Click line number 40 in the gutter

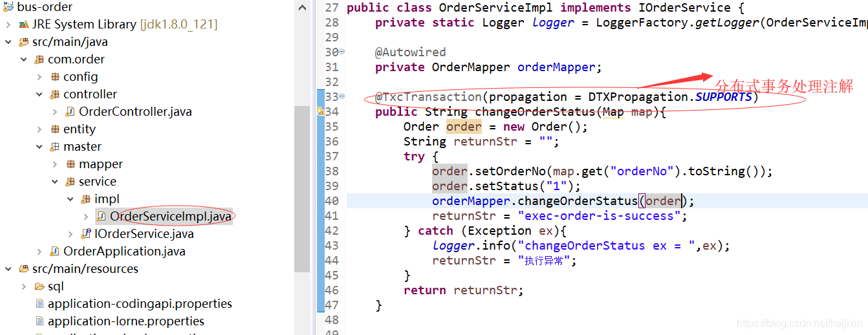point(332,201)
